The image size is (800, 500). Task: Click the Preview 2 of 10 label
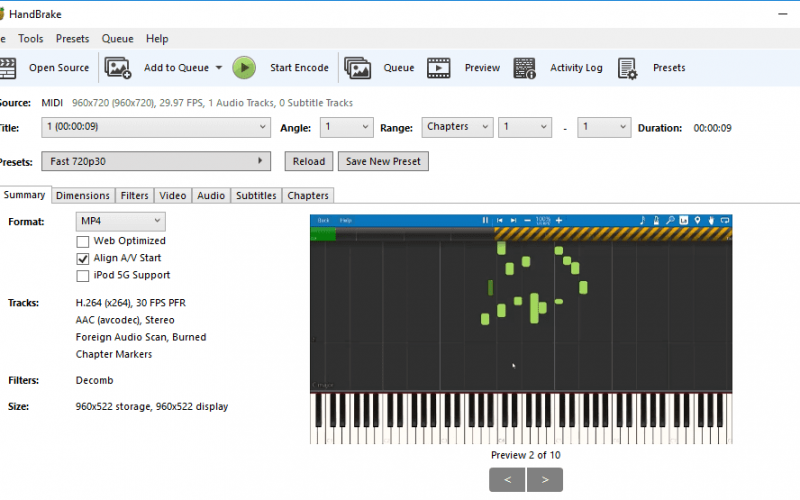point(526,455)
